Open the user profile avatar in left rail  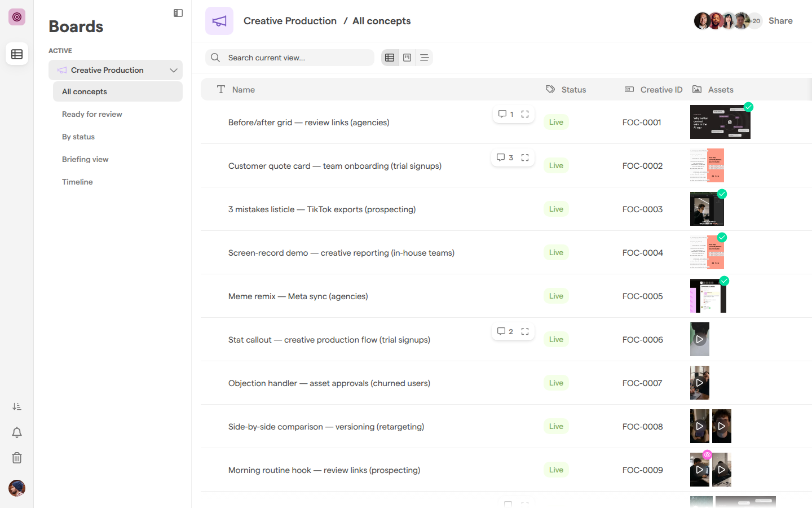coord(17,488)
